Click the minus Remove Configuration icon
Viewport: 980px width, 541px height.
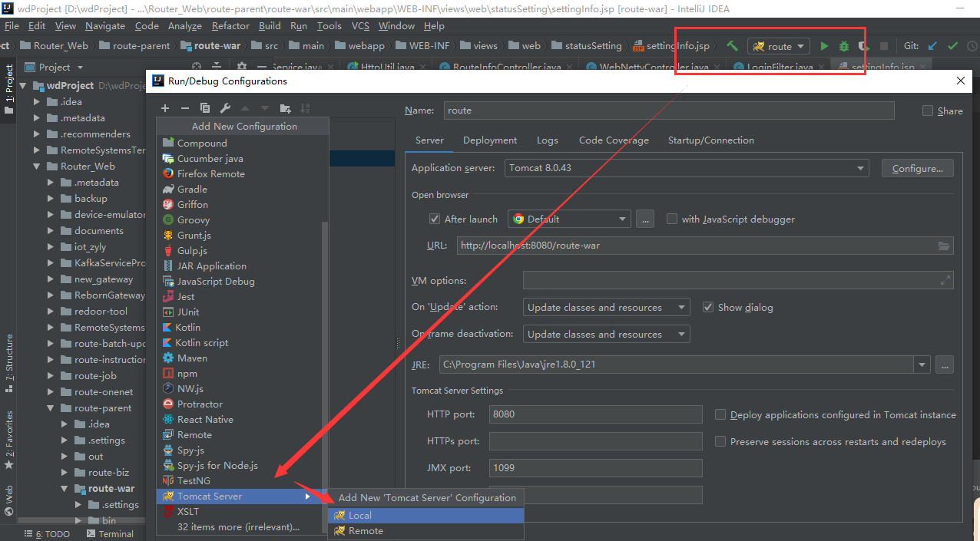click(x=185, y=108)
